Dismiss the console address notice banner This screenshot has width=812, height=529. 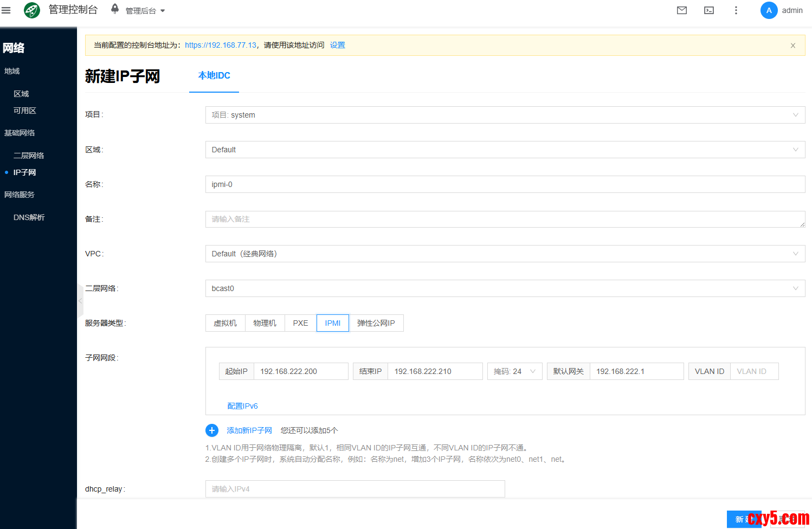click(792, 46)
